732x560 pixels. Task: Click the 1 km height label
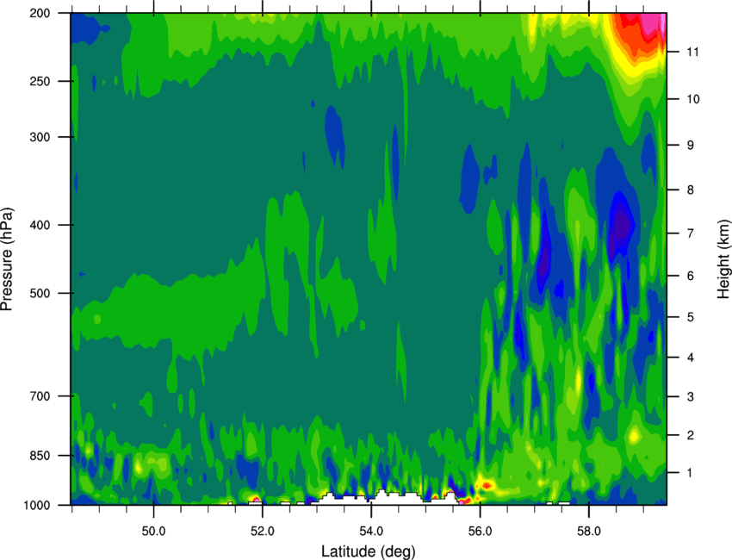690,473
